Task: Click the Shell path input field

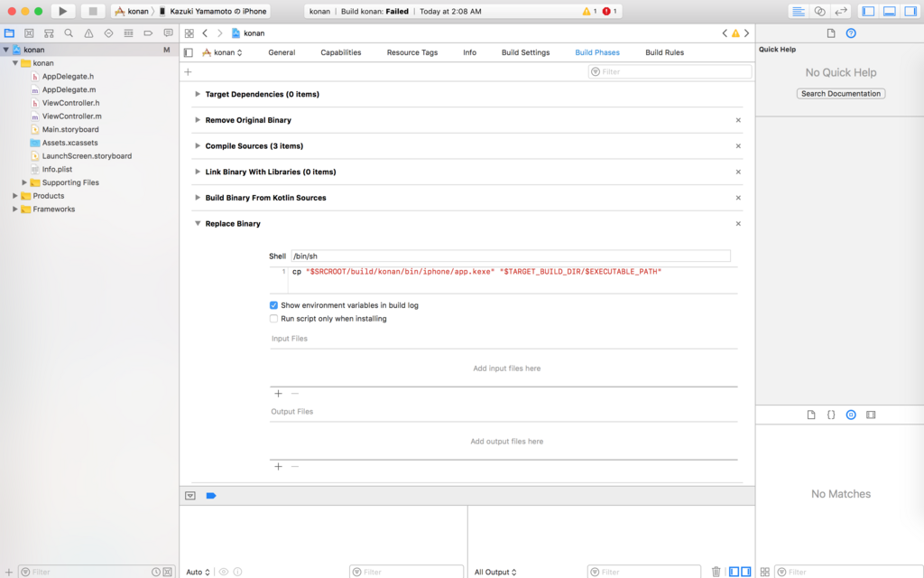Action: (511, 256)
